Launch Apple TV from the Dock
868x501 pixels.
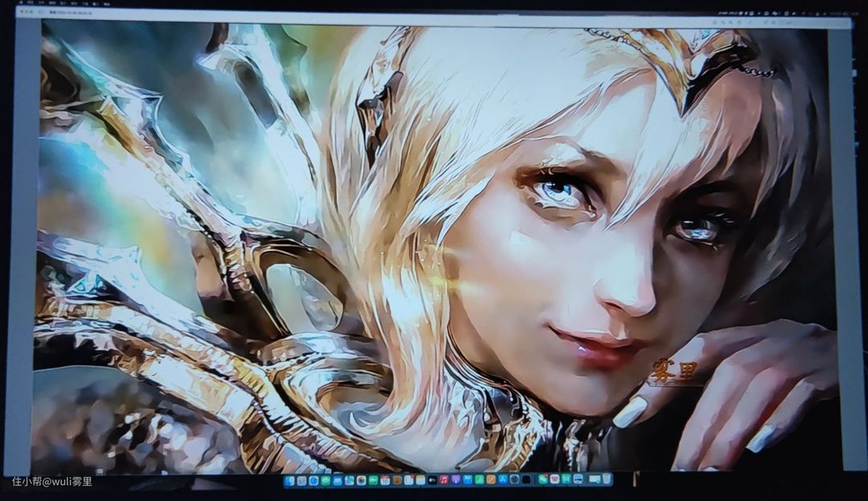coord(432,480)
